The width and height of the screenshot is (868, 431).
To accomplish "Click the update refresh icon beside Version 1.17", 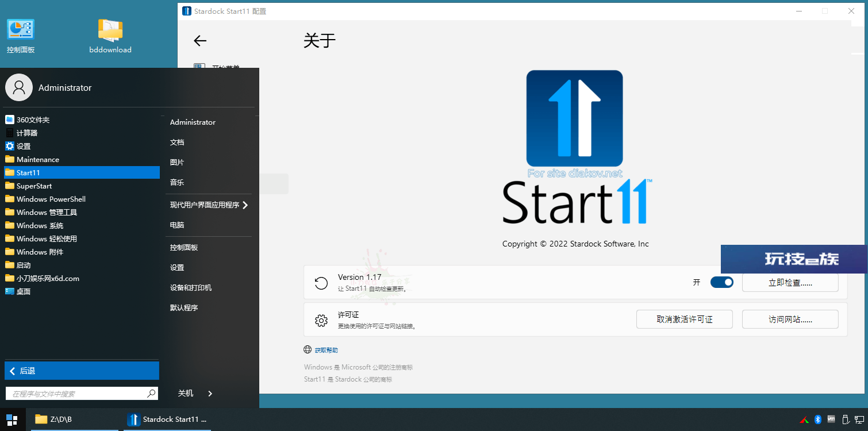I will click(x=321, y=283).
